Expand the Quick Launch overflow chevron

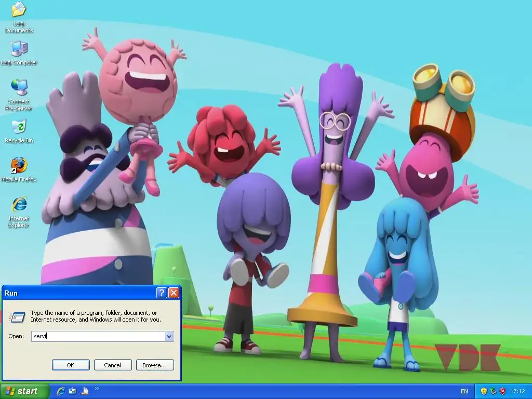(x=97, y=389)
